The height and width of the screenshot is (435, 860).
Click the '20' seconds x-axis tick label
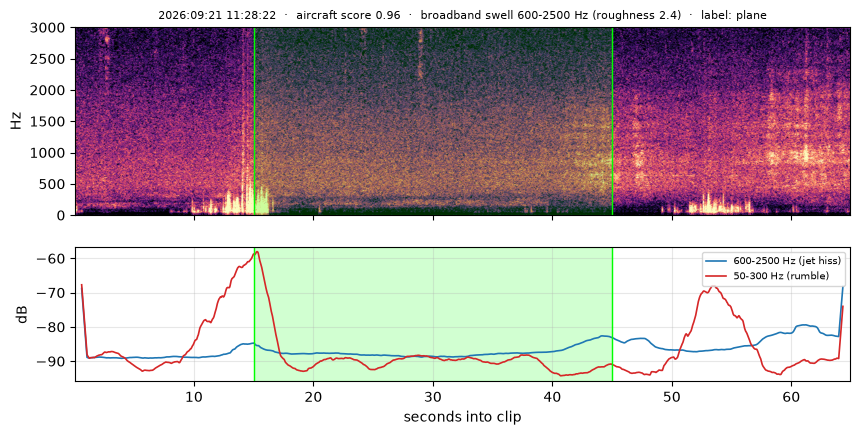pos(314,396)
